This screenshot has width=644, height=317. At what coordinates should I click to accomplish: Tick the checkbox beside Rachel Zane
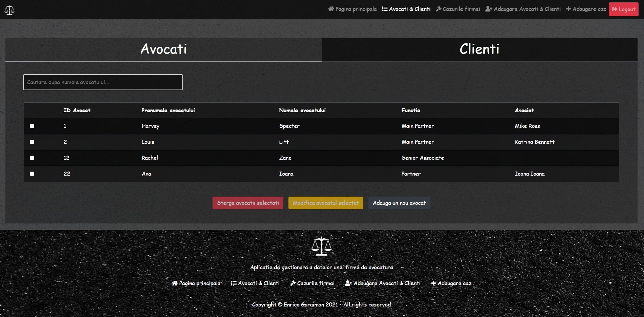32,158
